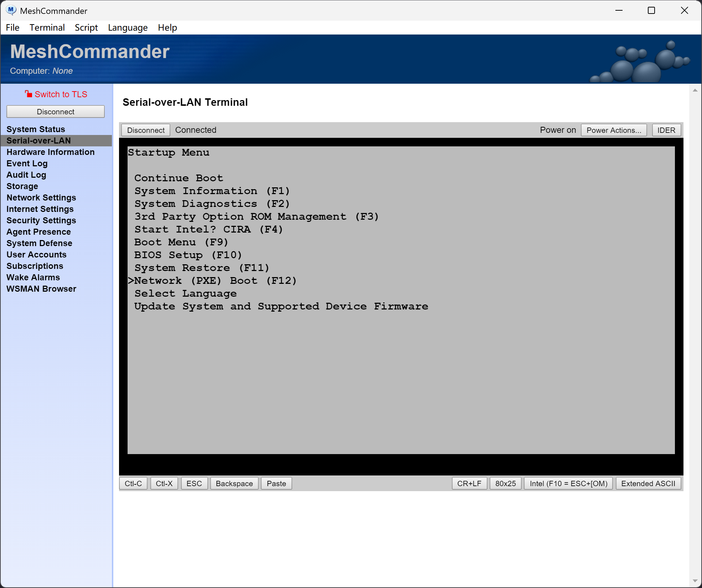Click the Paste button
Viewport: 702px width, 588px height.
pyautogui.click(x=276, y=483)
